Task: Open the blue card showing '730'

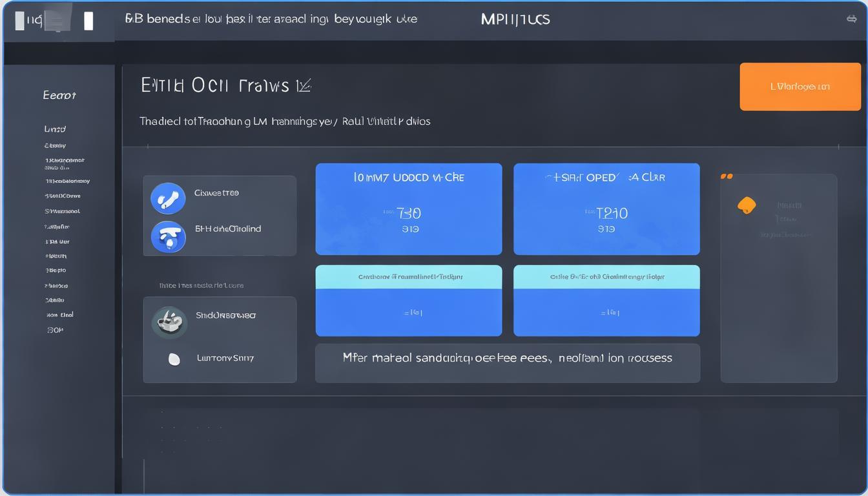Action: (x=408, y=209)
